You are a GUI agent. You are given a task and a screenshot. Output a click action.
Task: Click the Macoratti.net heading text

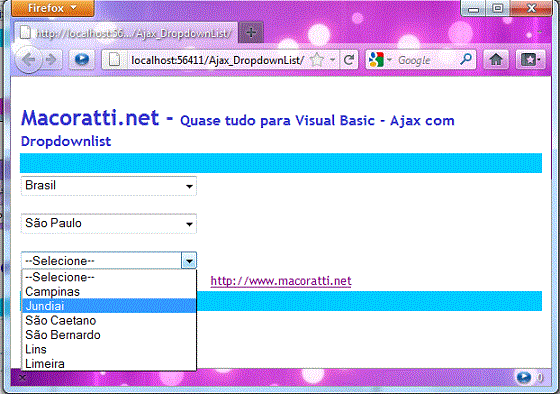[x=90, y=118]
